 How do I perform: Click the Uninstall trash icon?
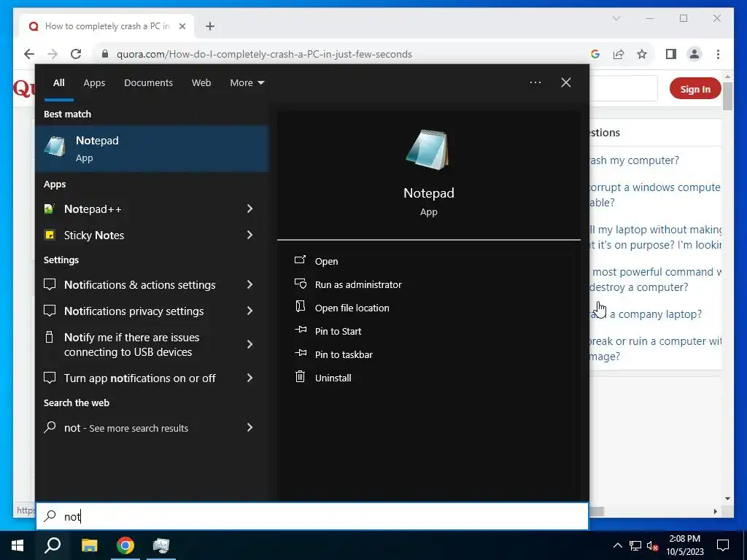(300, 377)
